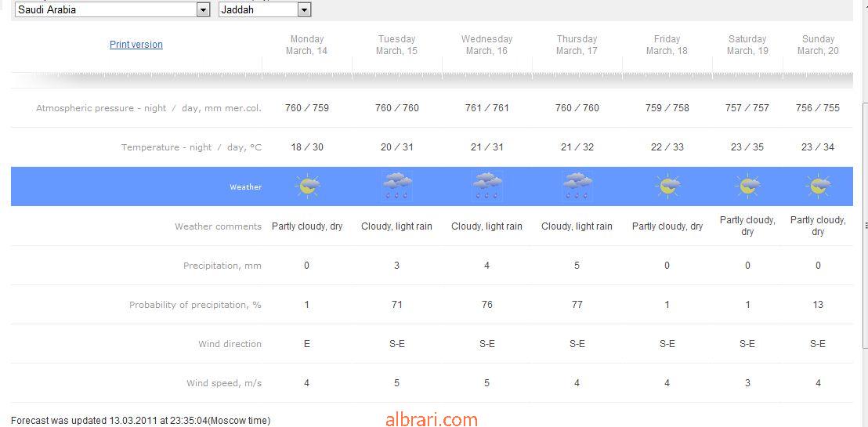
Task: Click Wednesday's pressure value 761 / 761
Action: point(486,108)
